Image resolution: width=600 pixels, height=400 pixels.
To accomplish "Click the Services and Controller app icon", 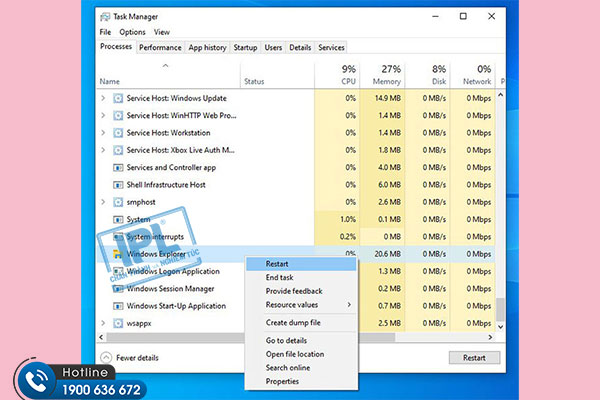I will [118, 168].
